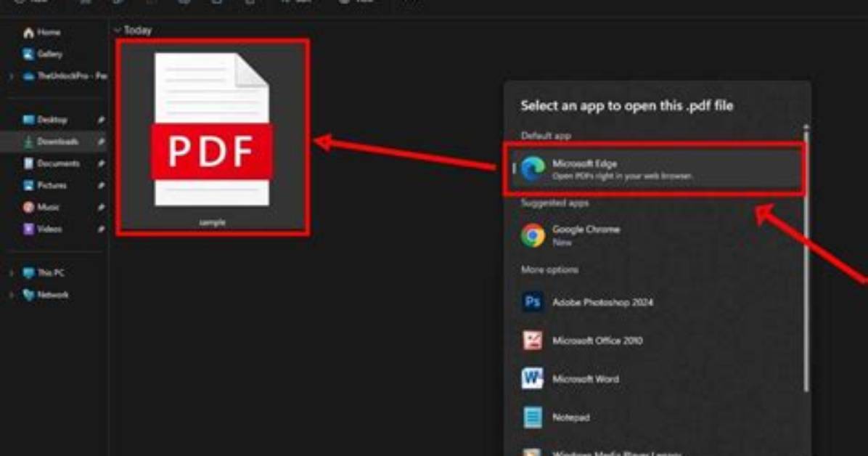This screenshot has height=456, width=868.
Task: Select the sample PDF file thumbnail
Action: click(x=213, y=130)
